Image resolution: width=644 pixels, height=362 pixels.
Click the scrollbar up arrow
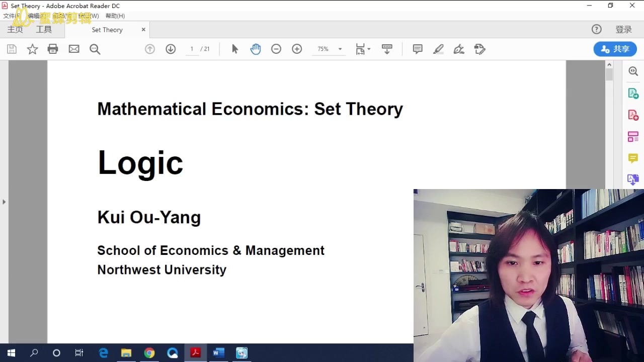point(609,65)
